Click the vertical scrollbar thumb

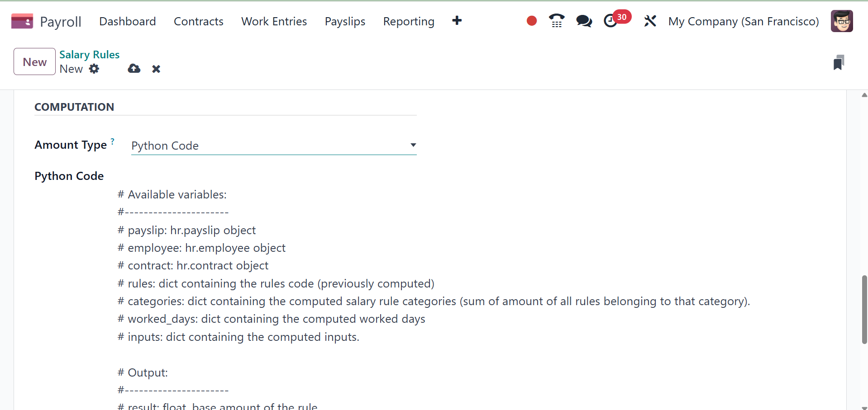click(x=864, y=310)
